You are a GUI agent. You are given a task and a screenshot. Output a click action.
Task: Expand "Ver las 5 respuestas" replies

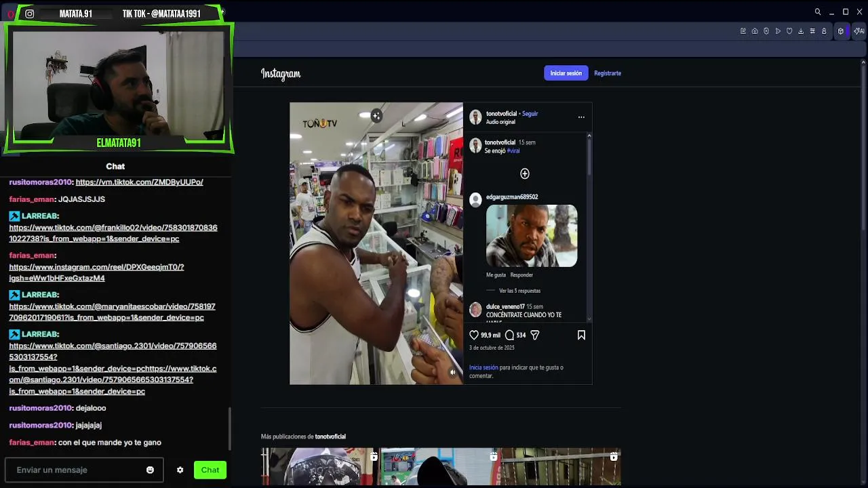519,291
